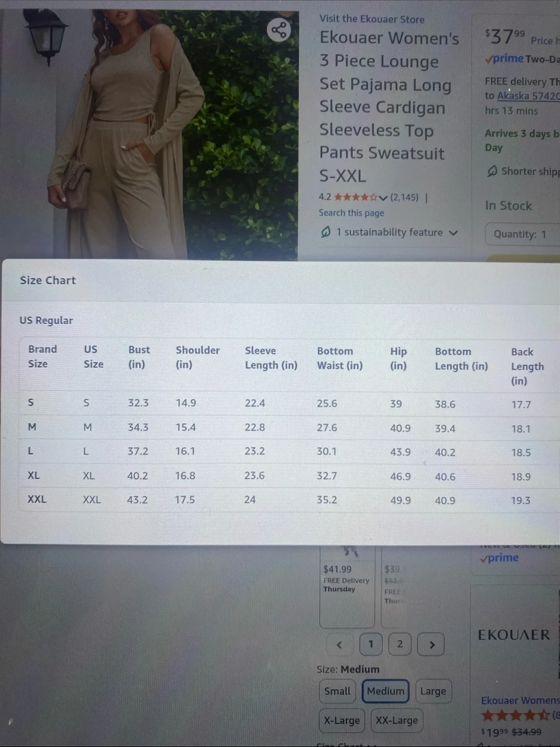
Task: Select the XX-Large size button
Action: (x=396, y=721)
